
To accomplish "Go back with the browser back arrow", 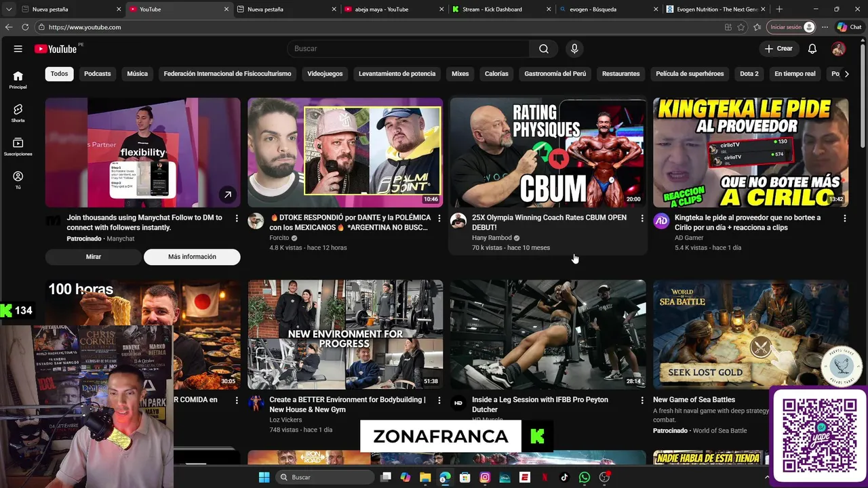I will [x=9, y=27].
